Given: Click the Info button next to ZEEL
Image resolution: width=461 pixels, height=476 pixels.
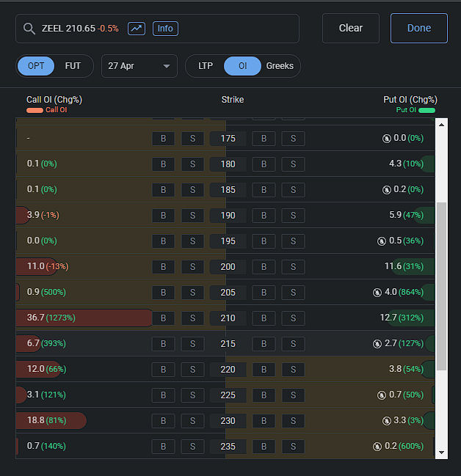Looking at the screenshot, I should click(165, 29).
